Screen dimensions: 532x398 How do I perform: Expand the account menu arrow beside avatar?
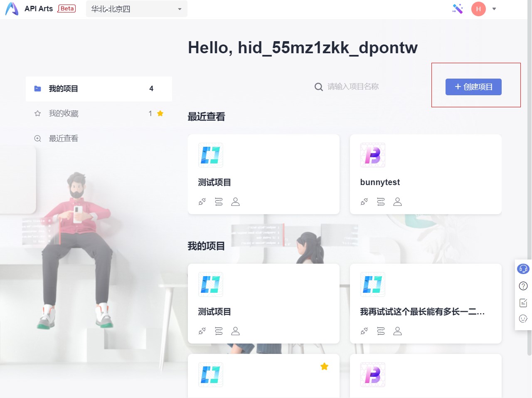(494, 9)
